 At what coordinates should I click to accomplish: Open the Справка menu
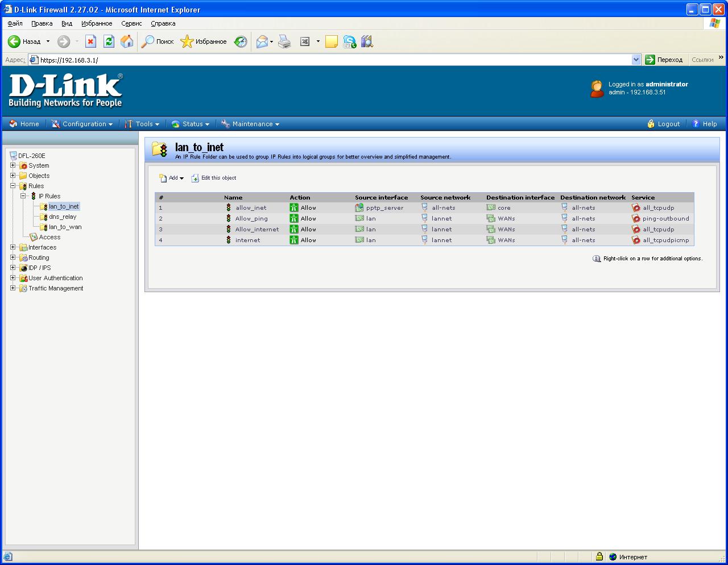click(x=163, y=23)
